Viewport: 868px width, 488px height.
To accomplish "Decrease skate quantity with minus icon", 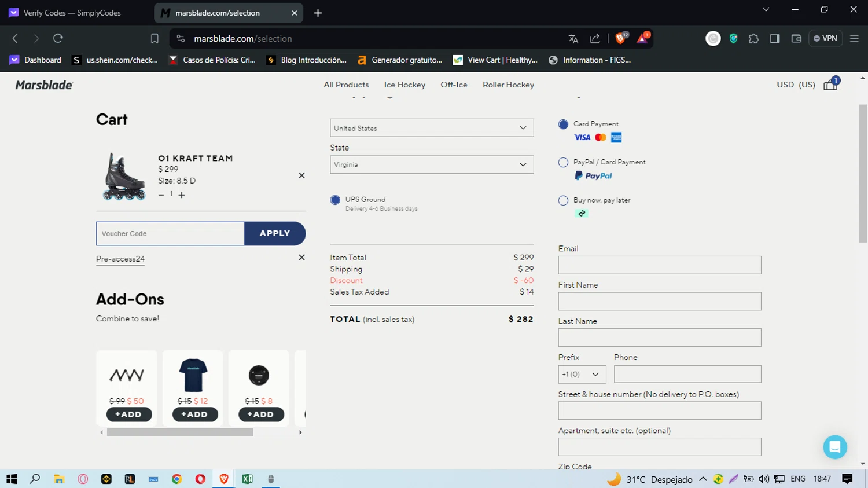I will (161, 195).
